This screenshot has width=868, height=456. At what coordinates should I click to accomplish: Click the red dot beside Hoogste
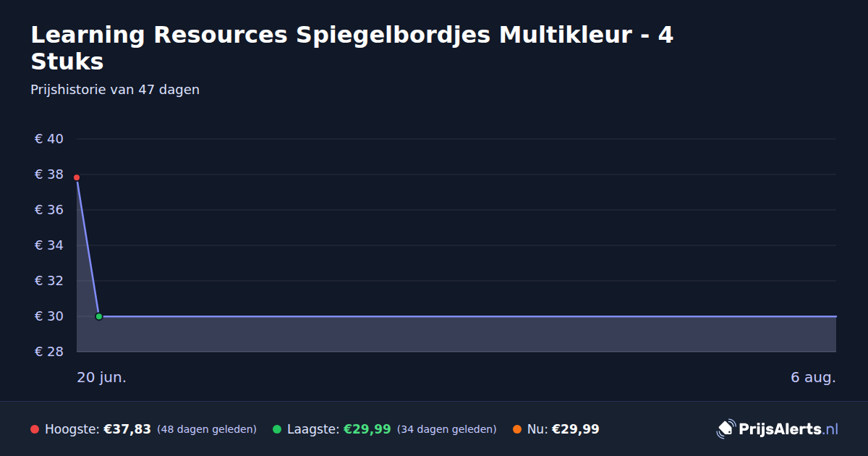[x=35, y=429]
